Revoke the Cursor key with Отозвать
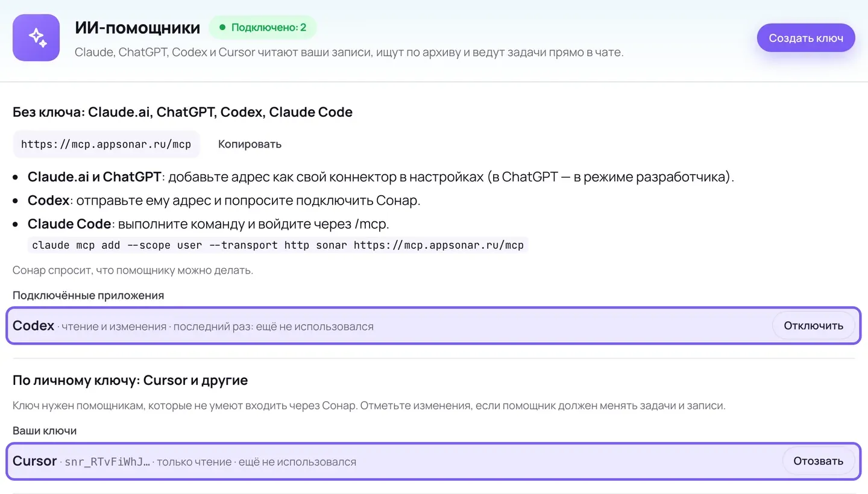The image size is (868, 494). pyautogui.click(x=819, y=461)
